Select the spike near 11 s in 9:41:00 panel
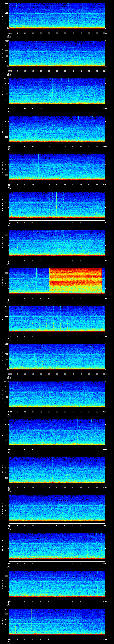The image size is (114, 644). (x=26, y=470)
